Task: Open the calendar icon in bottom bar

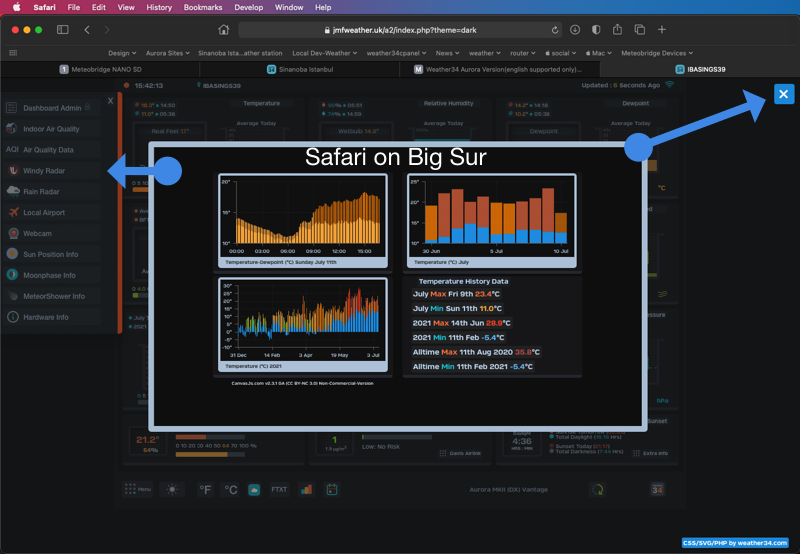Action: (332, 489)
